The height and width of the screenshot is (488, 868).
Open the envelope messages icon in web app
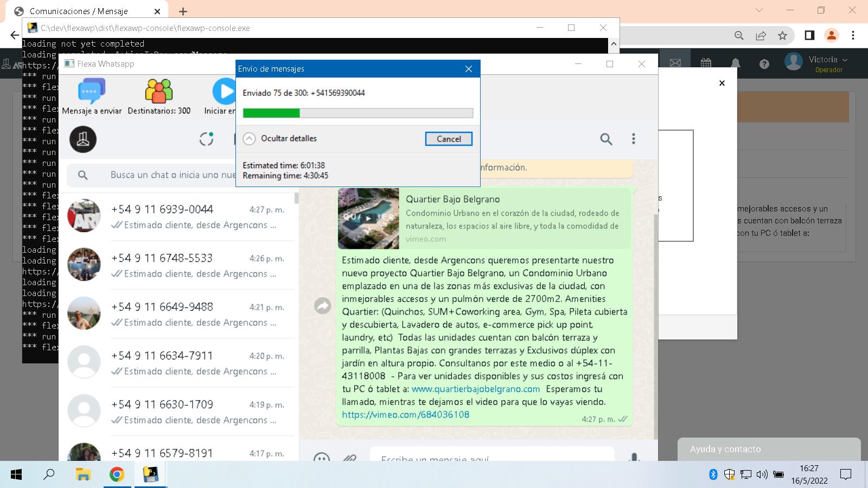coord(675,63)
